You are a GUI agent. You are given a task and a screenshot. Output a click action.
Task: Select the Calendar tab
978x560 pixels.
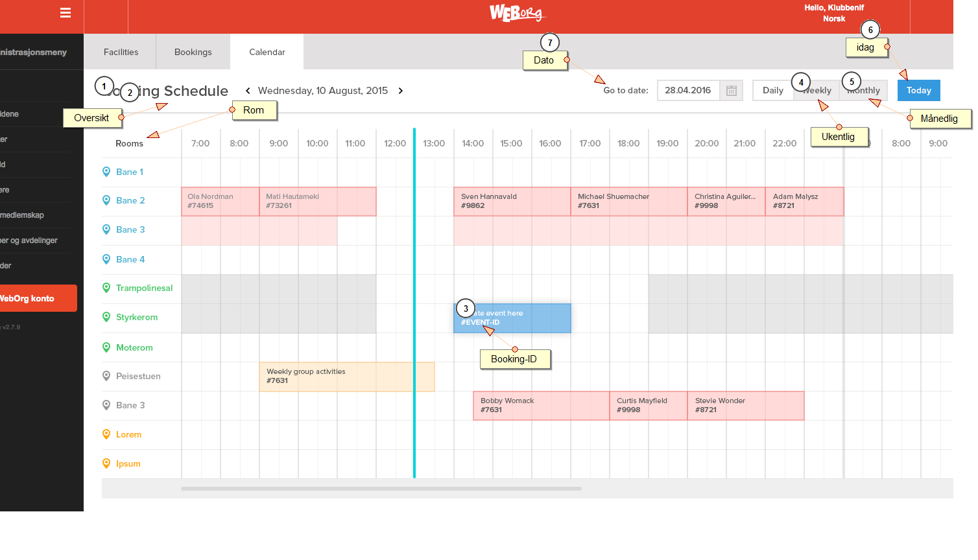point(267,52)
